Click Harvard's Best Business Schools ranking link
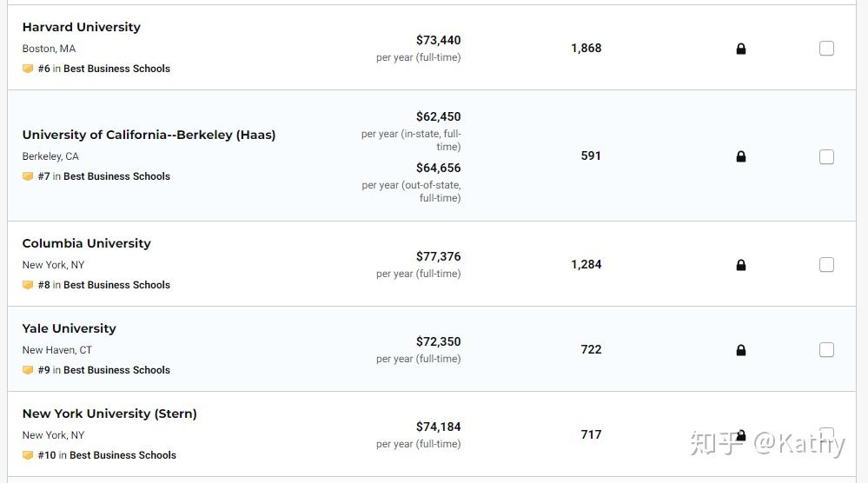The height and width of the screenshot is (483, 868). coord(116,69)
